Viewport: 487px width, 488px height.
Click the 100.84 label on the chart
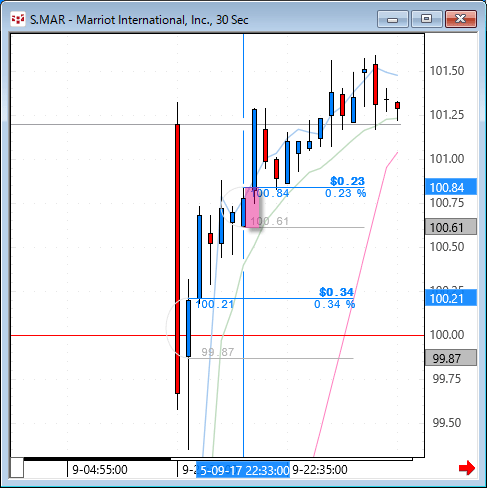[x=270, y=193]
